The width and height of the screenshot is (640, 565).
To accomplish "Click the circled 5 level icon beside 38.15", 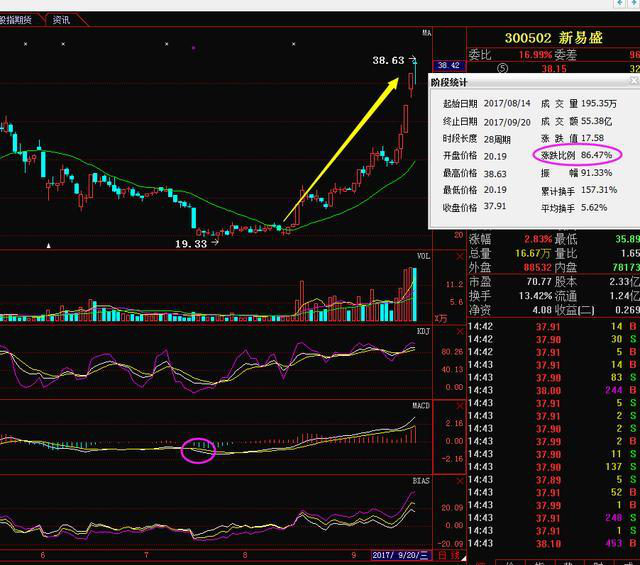I will pyautogui.click(x=502, y=68).
